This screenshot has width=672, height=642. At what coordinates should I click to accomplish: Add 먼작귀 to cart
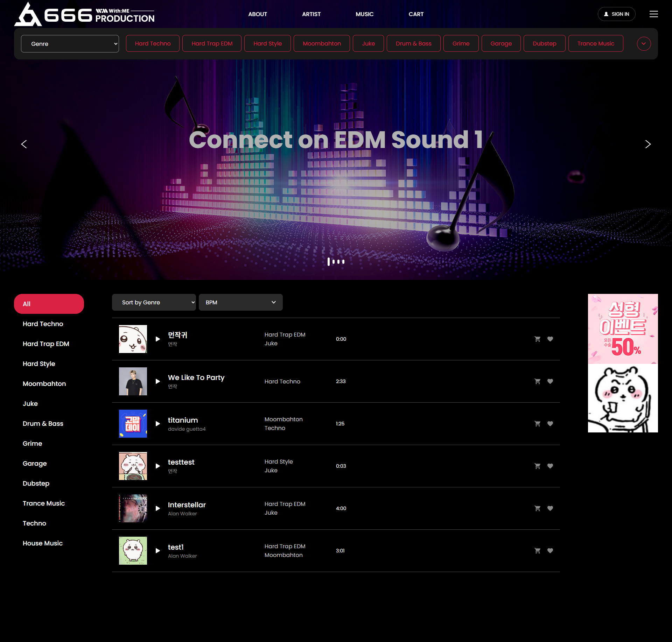click(x=538, y=339)
